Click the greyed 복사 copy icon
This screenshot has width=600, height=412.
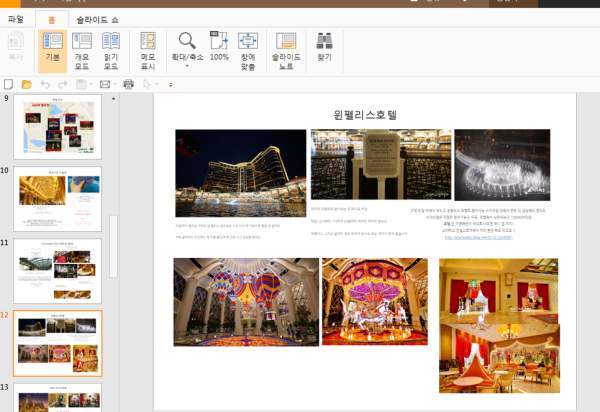(16, 47)
